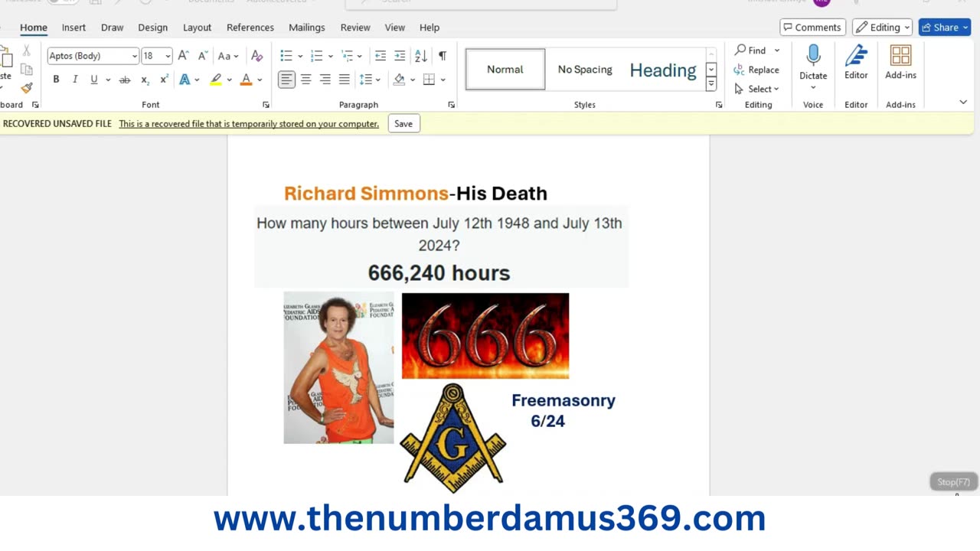Apply the Normal style
The height and width of the screenshot is (551, 980).
505,70
